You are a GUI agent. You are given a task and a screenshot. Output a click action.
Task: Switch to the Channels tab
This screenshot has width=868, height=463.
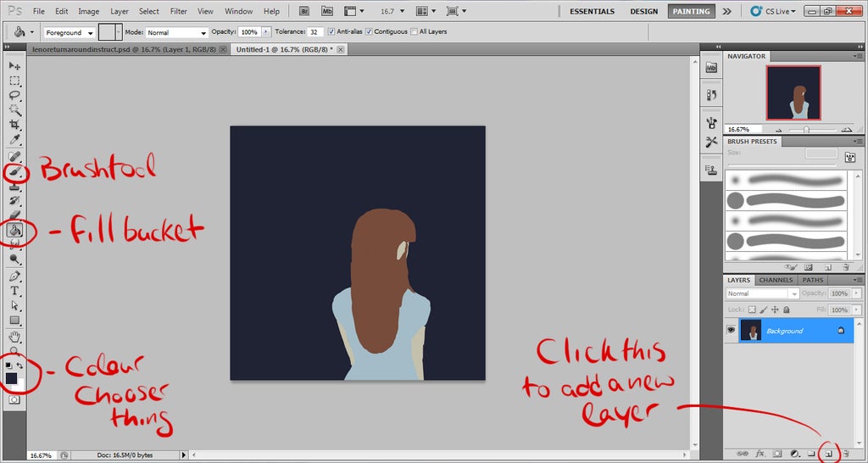(776, 280)
